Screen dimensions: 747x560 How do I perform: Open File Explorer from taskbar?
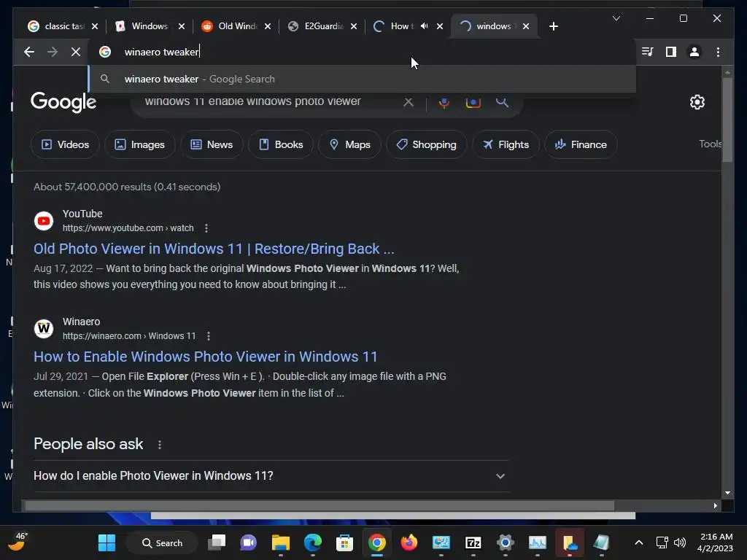pyautogui.click(x=281, y=542)
